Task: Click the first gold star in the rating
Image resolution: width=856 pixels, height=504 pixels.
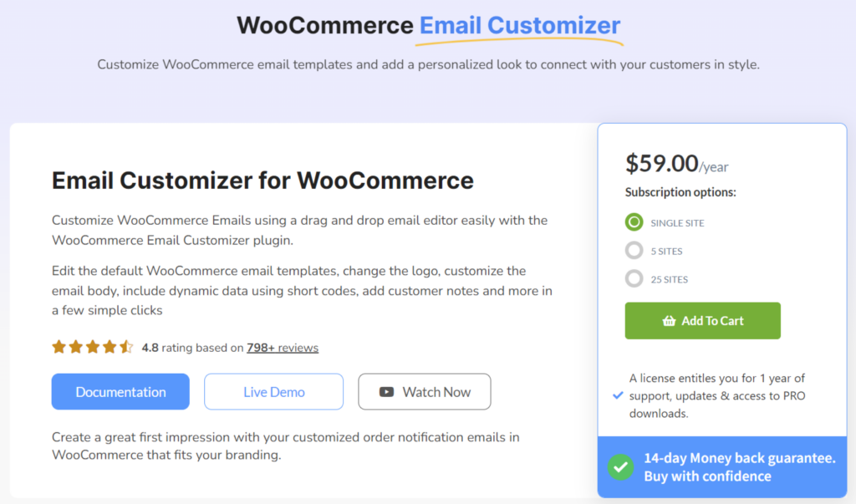Action: 59,345
